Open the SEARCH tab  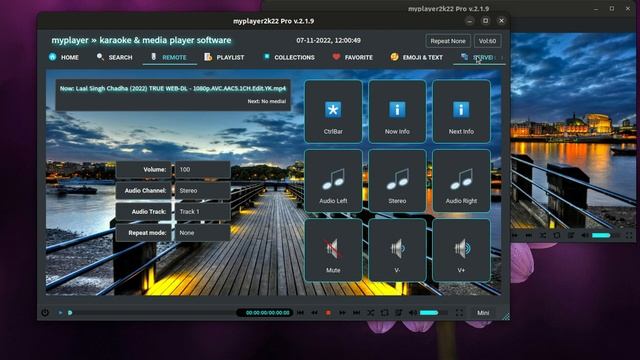pyautogui.click(x=115, y=57)
